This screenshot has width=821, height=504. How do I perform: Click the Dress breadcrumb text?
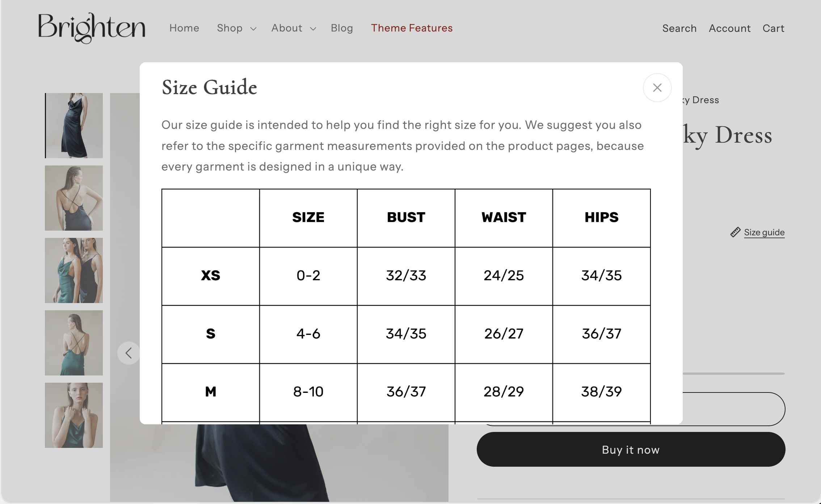[x=705, y=100]
